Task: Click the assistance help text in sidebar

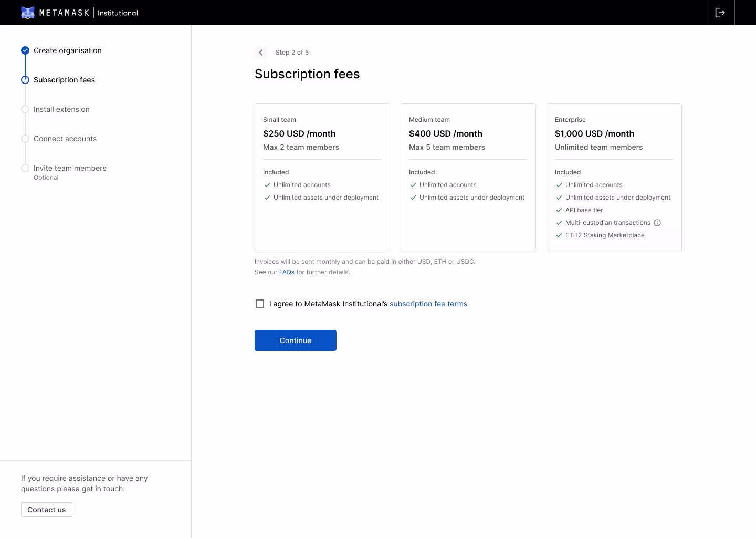Action: coord(85,483)
